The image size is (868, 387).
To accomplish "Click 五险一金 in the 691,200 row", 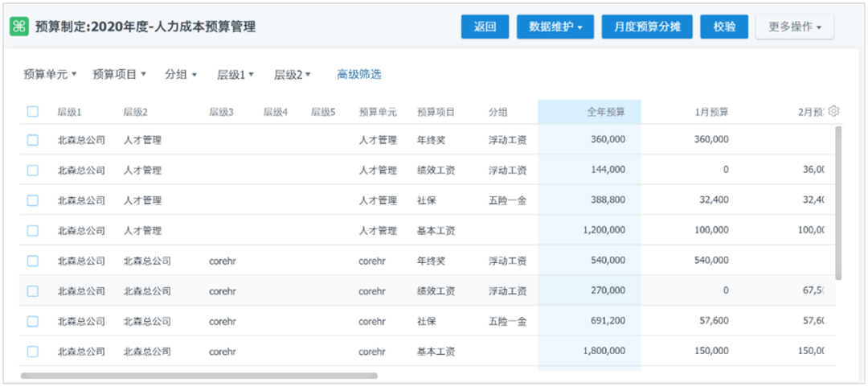I will coord(507,320).
